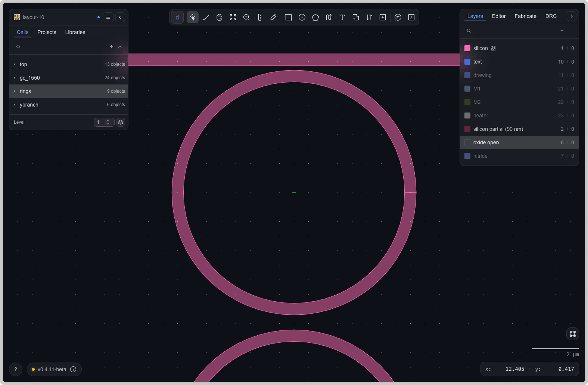This screenshot has height=385, width=588.
Task: Choose the ruler measurement tool
Action: click(x=260, y=17)
